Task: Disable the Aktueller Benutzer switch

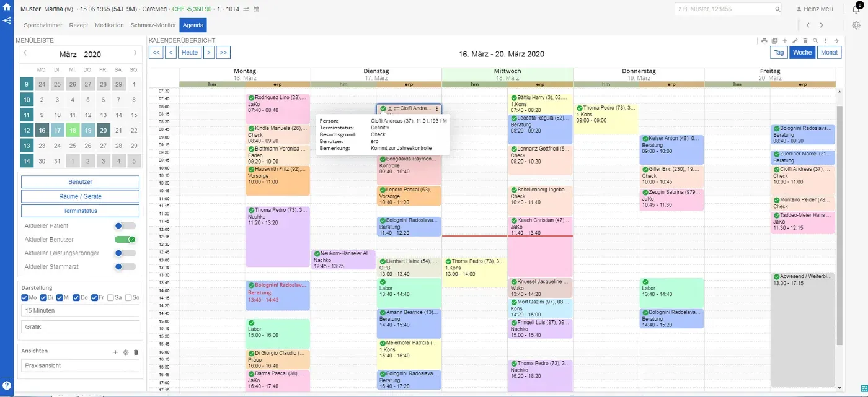Action: [125, 240]
